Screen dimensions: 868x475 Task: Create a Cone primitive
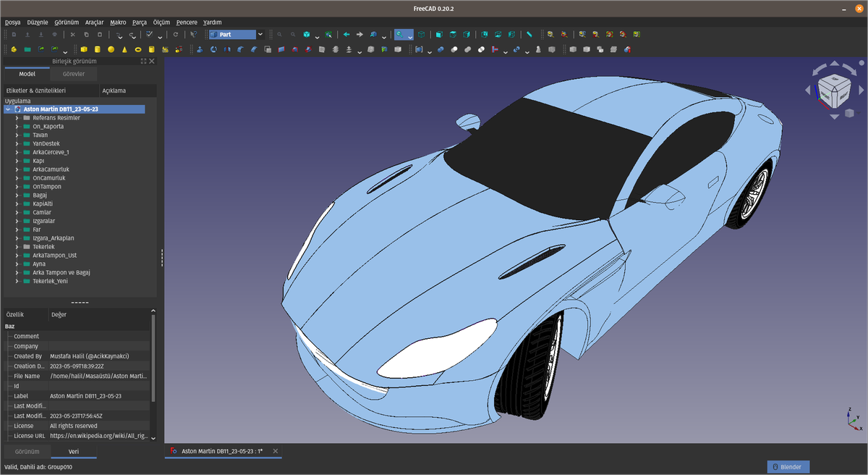124,49
